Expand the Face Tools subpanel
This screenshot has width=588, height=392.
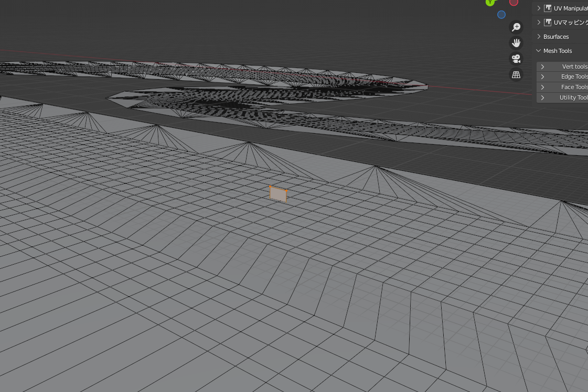click(562, 87)
